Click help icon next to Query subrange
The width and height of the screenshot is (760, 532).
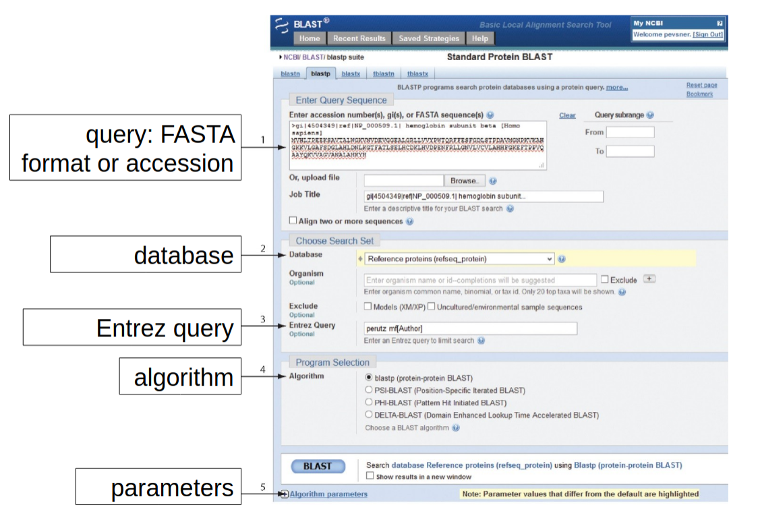651,115
